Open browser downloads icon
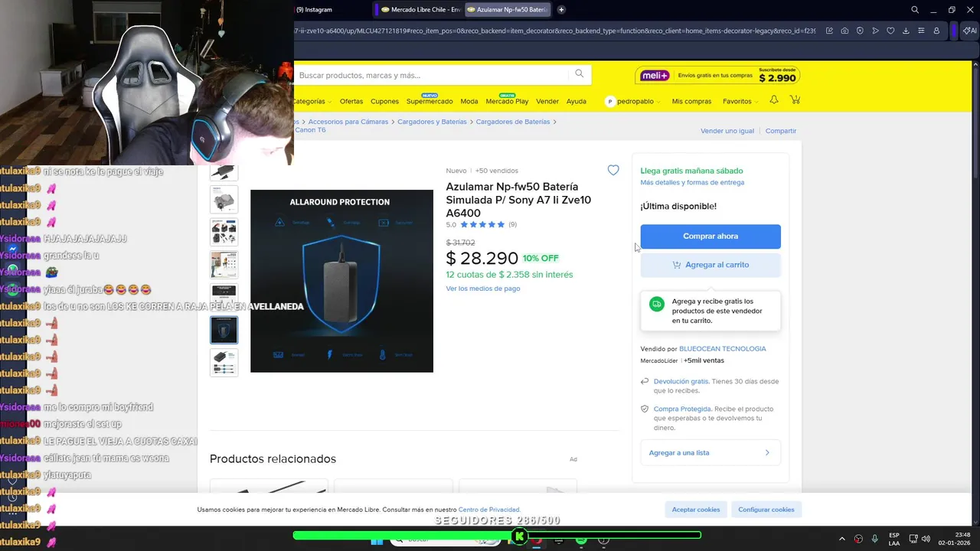The width and height of the screenshot is (980, 551). [906, 31]
